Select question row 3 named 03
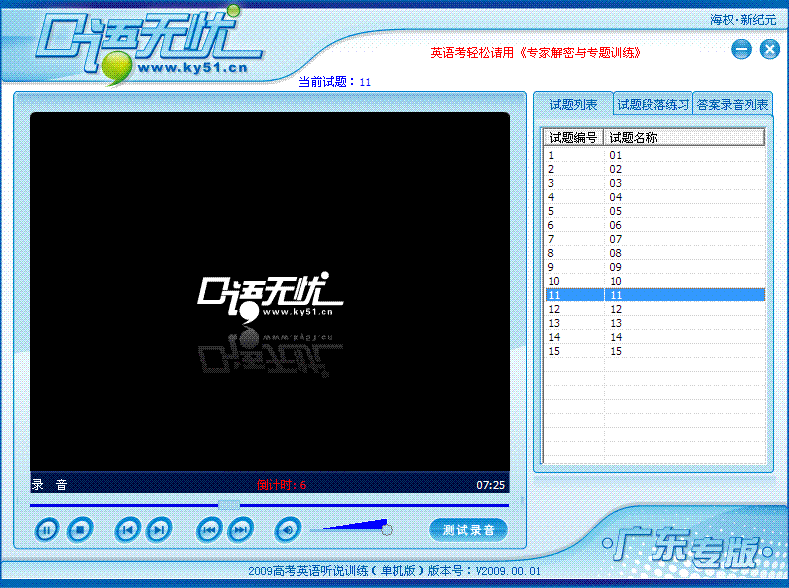Viewport: 789px width, 588px height. [655, 183]
